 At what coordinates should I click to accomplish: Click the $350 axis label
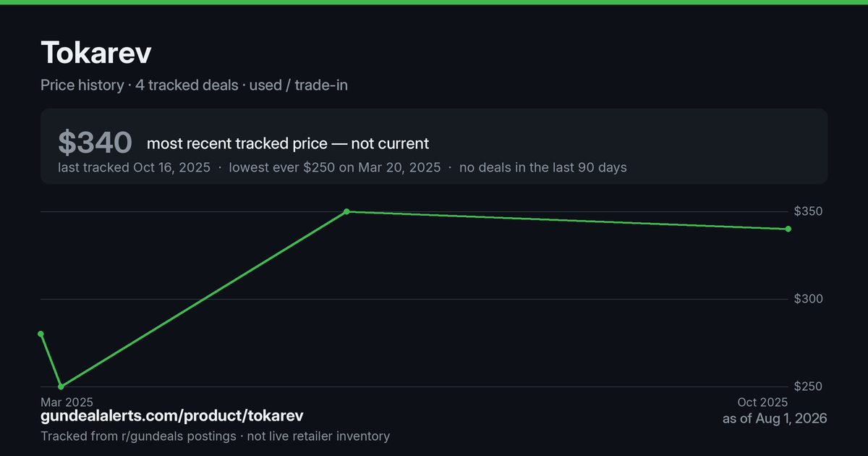[808, 211]
